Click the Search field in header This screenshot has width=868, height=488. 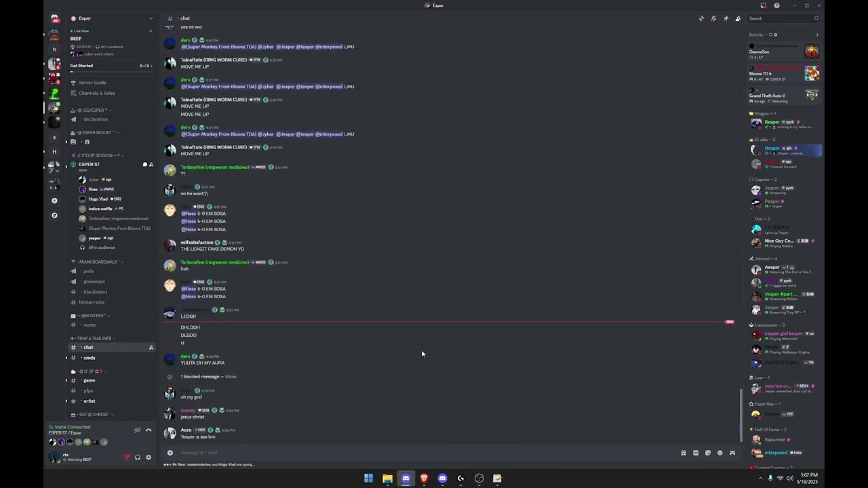click(x=784, y=18)
